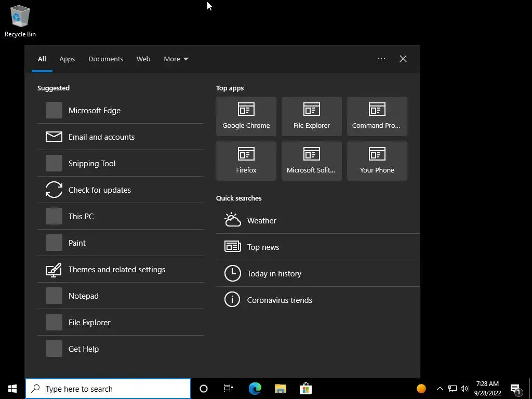Viewport: 532px width, 399px height.
Task: Open This PC suggestion
Action: pyautogui.click(x=121, y=216)
